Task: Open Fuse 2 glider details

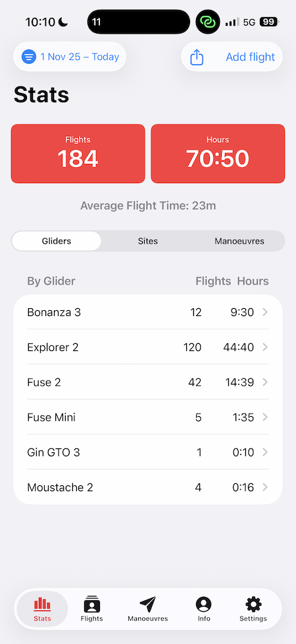Action: coord(148,382)
